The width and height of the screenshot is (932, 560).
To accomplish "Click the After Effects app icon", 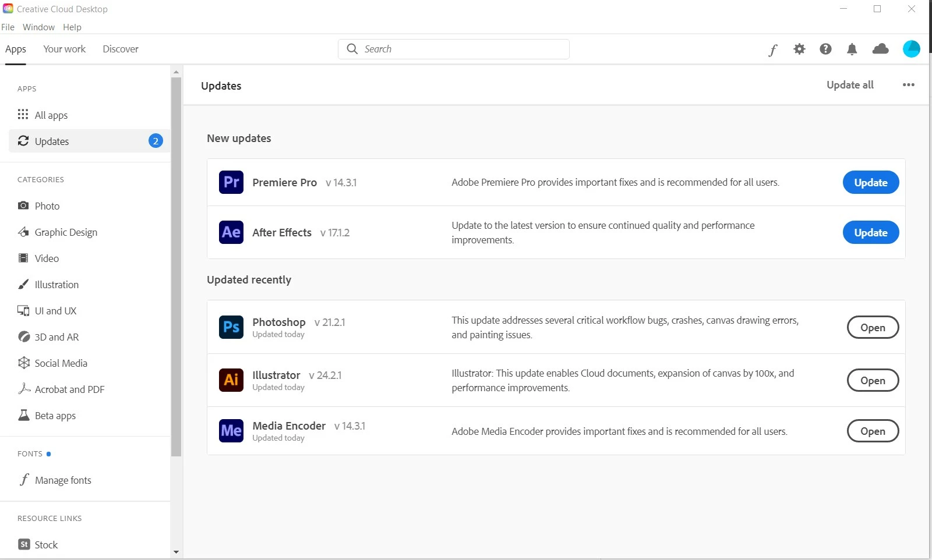I will [231, 232].
